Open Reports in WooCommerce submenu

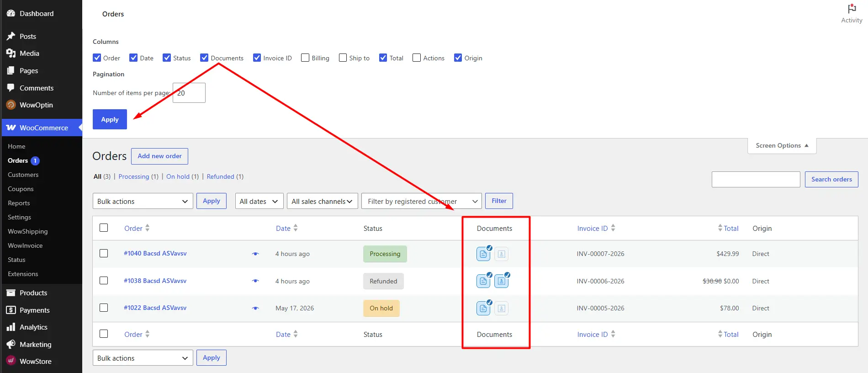(19, 203)
